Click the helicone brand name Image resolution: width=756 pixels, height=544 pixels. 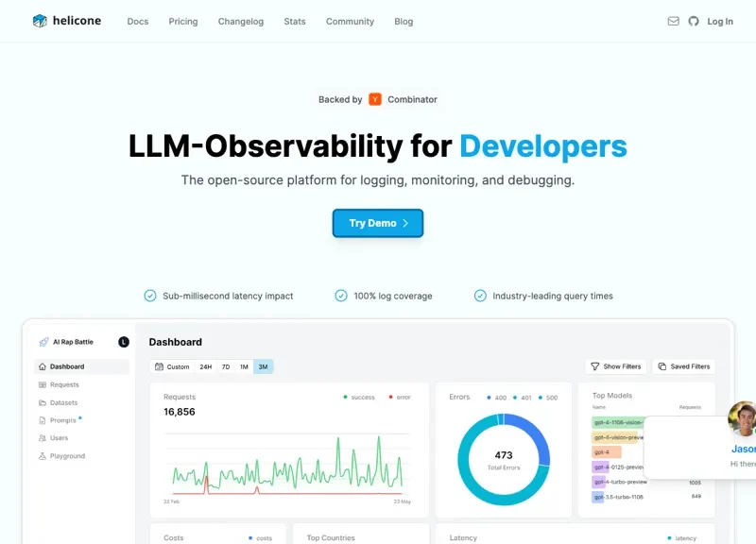pos(77,21)
